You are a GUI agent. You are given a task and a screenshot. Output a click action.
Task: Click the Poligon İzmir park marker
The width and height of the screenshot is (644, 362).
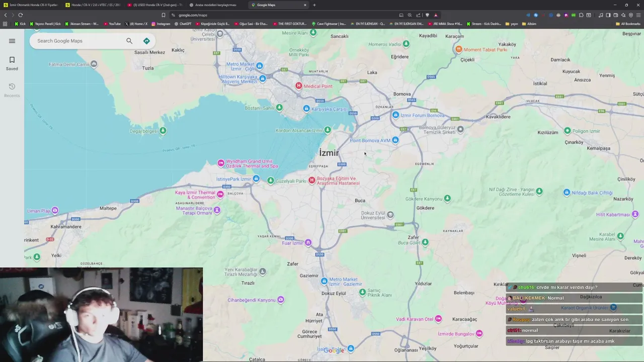568,131
